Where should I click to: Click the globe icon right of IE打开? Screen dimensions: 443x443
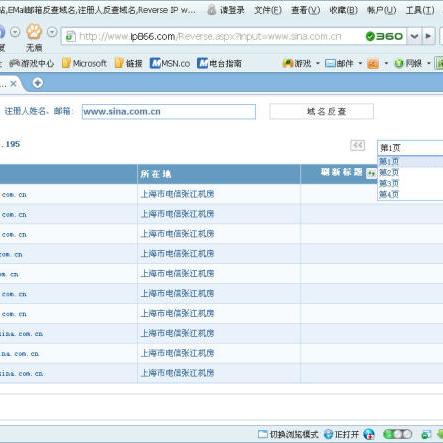(369, 434)
